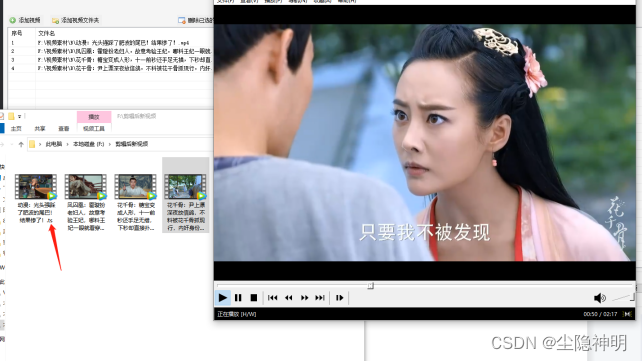Click the Play button in the media player

pos(223,298)
